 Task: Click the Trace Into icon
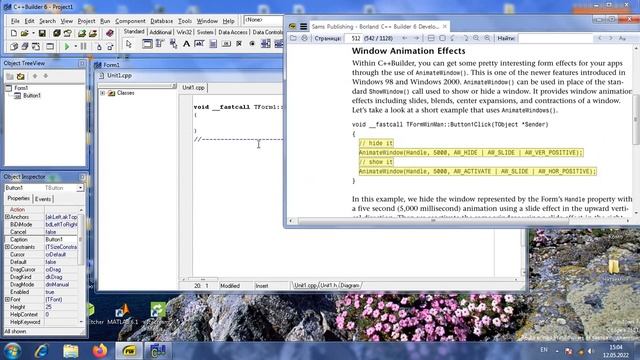pyautogui.click(x=98, y=47)
